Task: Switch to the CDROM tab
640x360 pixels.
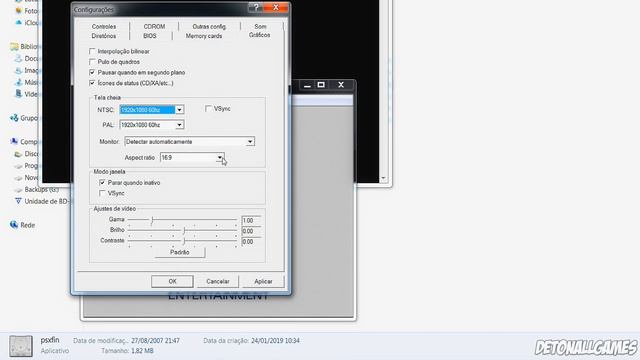Action: coord(154,27)
